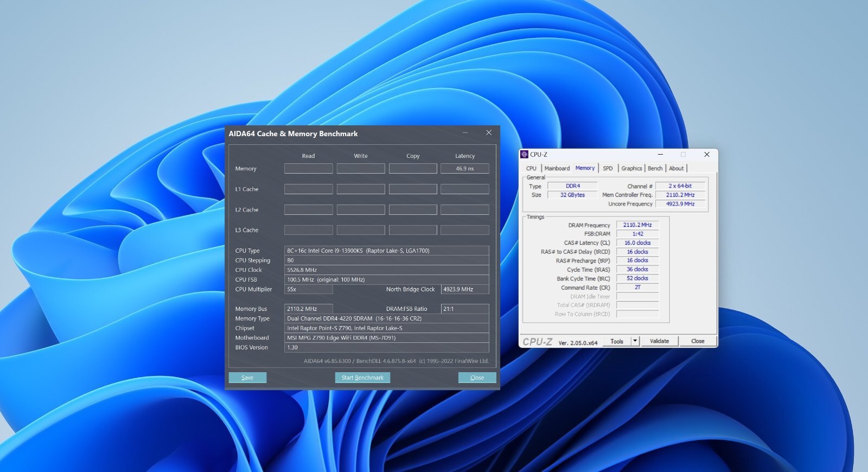Screen dimensions: 868x472
Task: Click RAS# Precharge tRP 16 clocks value
Action: [637, 260]
